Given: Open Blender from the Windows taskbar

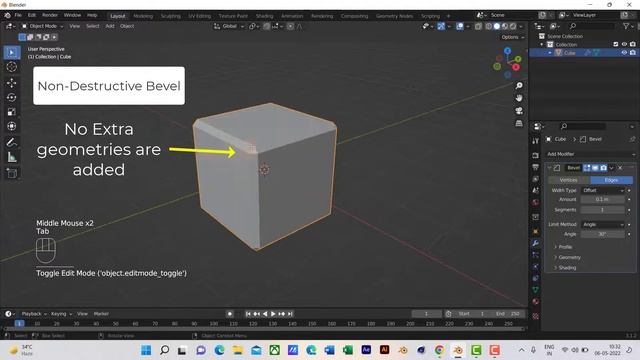Looking at the screenshot, I should (458, 350).
